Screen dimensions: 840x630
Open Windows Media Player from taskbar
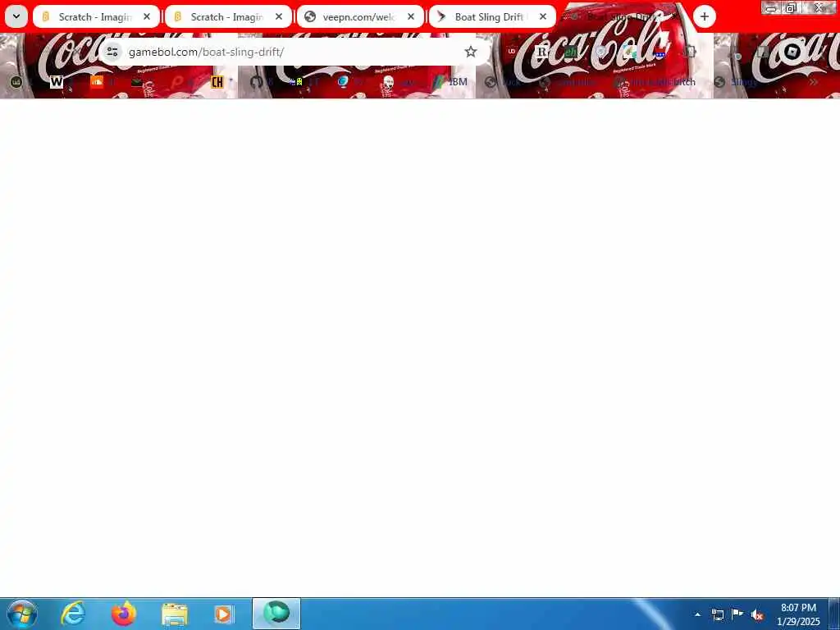pyautogui.click(x=223, y=614)
